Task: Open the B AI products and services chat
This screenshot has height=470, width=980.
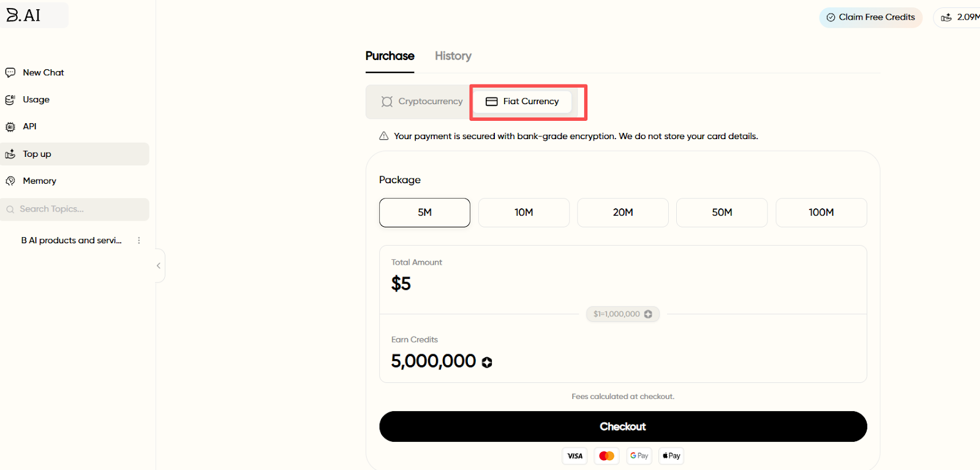Action: (71, 240)
